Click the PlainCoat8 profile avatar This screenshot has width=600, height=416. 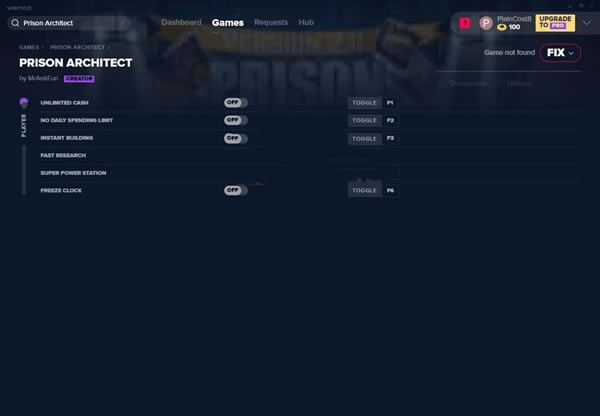[486, 22]
